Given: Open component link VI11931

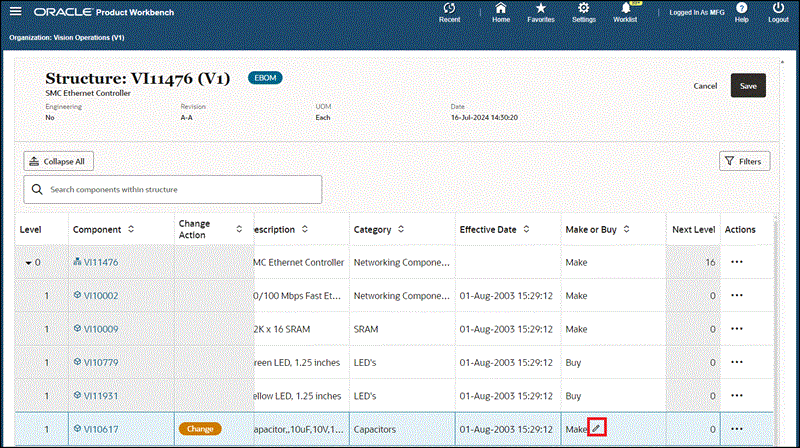Looking at the screenshot, I should (x=101, y=396).
